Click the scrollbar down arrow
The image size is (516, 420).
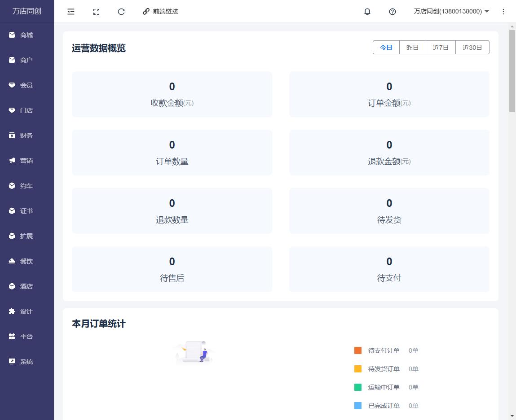[512, 416]
